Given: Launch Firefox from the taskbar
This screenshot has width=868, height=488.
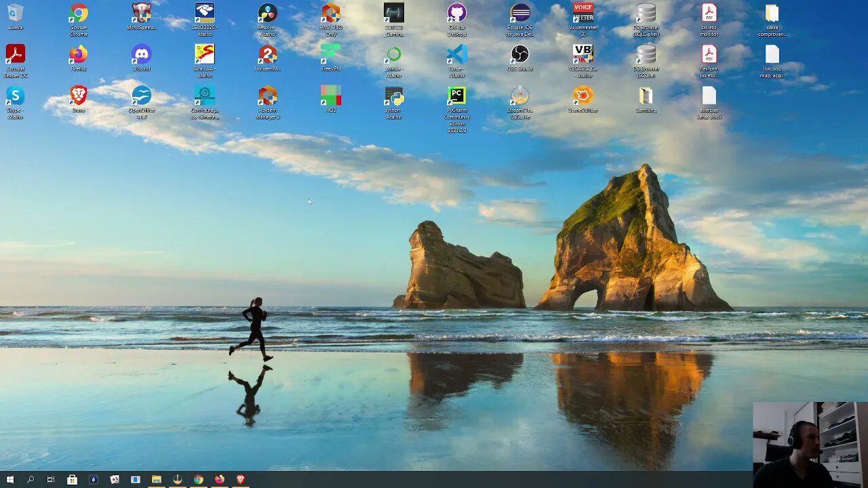Looking at the screenshot, I should point(219,480).
